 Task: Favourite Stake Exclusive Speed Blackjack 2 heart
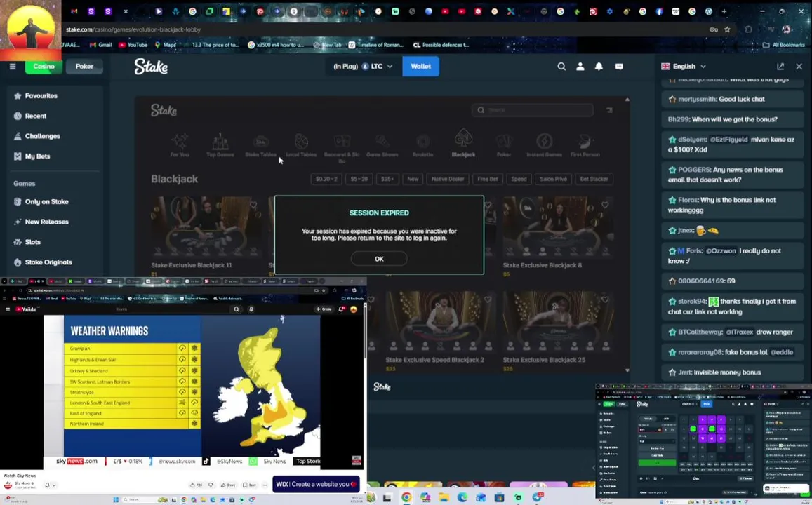click(x=487, y=299)
